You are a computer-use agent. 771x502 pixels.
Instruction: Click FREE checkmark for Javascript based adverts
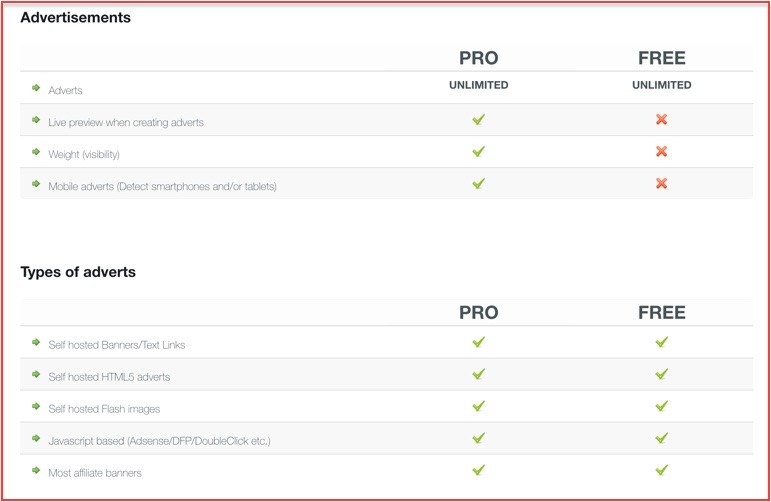click(661, 438)
